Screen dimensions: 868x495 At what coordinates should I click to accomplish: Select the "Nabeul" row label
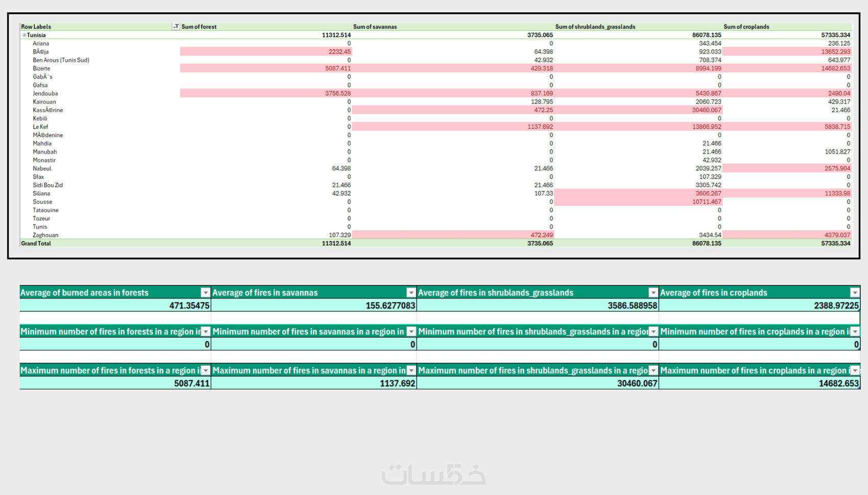42,168
